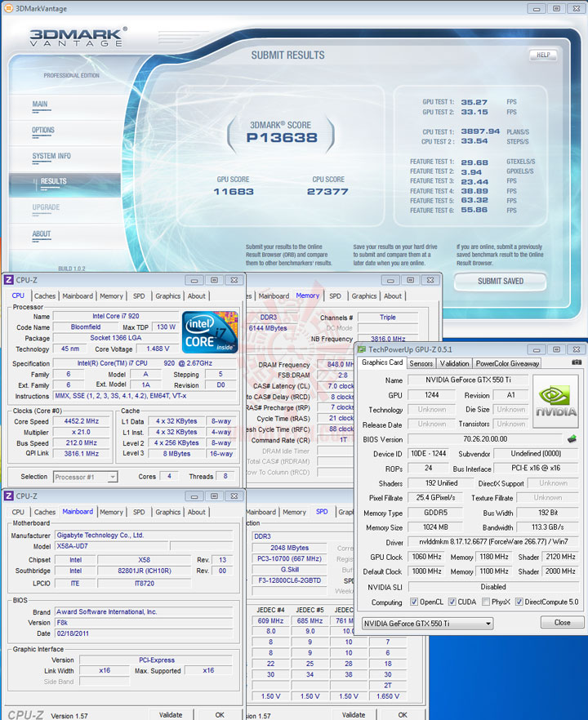The height and width of the screenshot is (720, 588).
Task: Click the Model field X58A-UD7
Action: tap(112, 546)
